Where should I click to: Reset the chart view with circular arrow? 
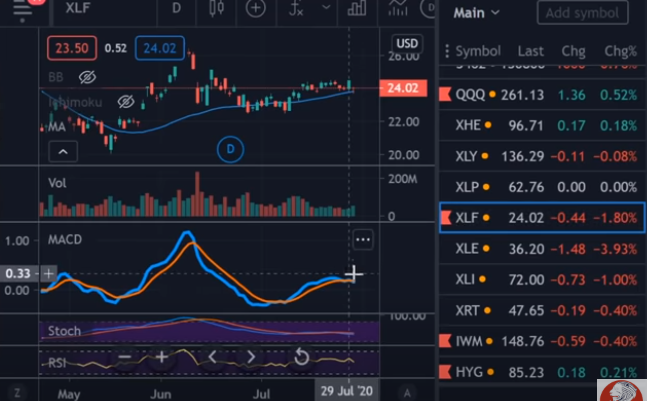(301, 357)
